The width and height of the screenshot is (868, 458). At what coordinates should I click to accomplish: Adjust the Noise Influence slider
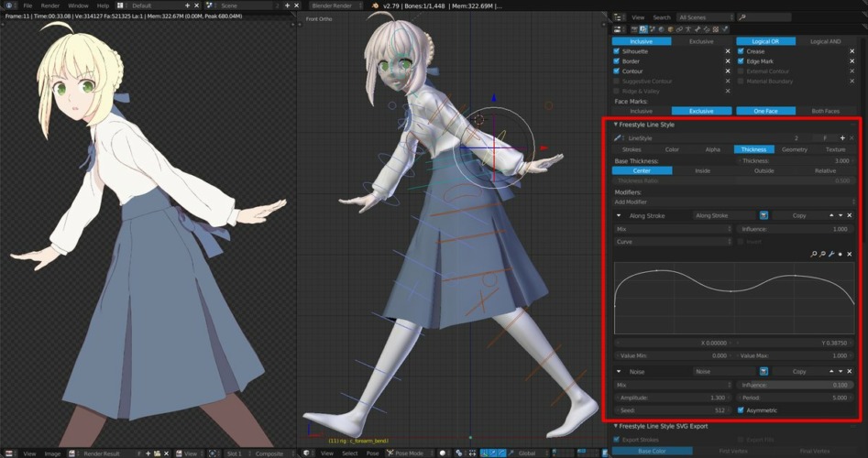tap(795, 386)
